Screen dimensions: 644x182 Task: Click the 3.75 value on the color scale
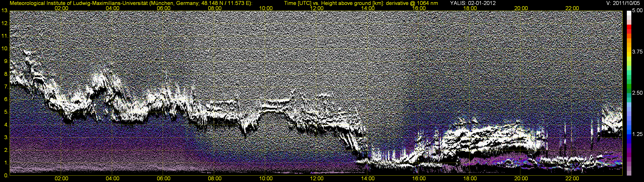coord(637,52)
